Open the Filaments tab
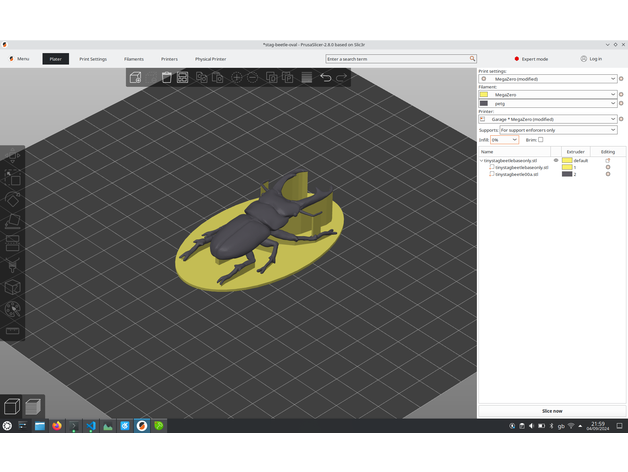Image resolution: width=628 pixels, height=472 pixels. (x=134, y=59)
